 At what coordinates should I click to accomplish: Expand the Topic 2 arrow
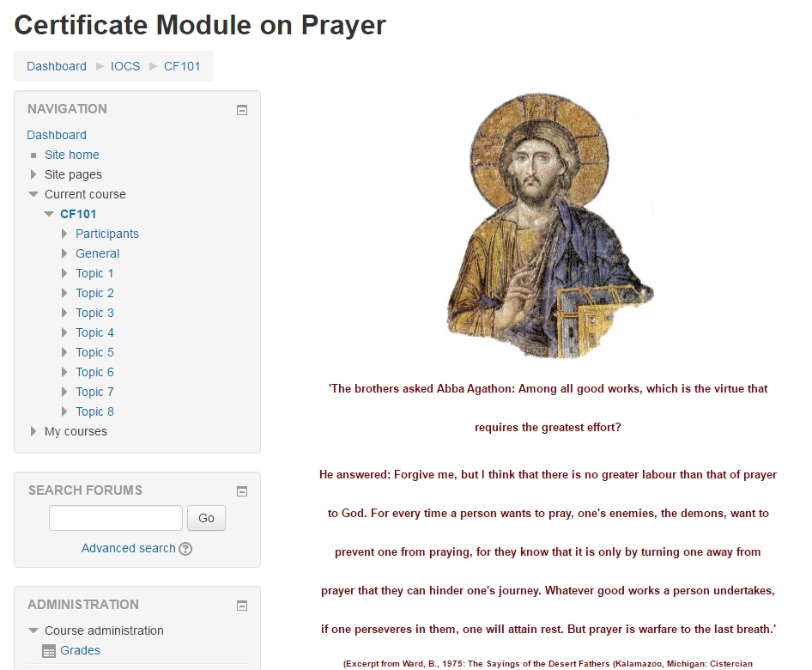64,293
